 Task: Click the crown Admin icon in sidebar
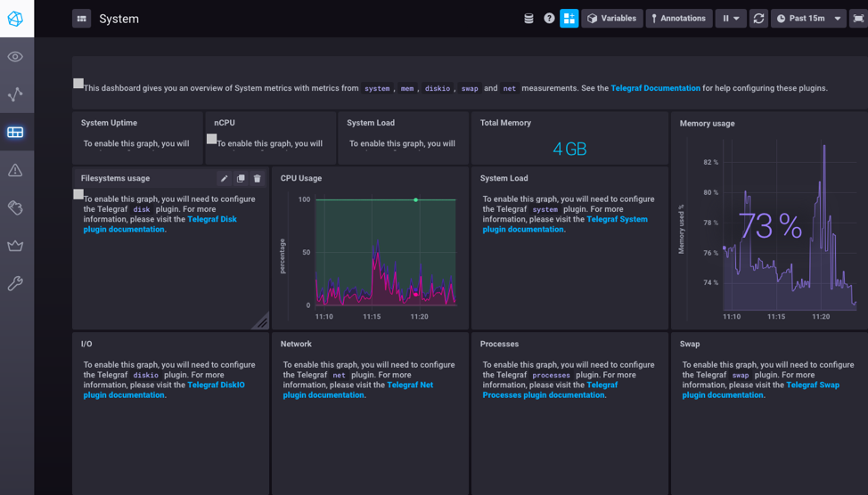(15, 246)
